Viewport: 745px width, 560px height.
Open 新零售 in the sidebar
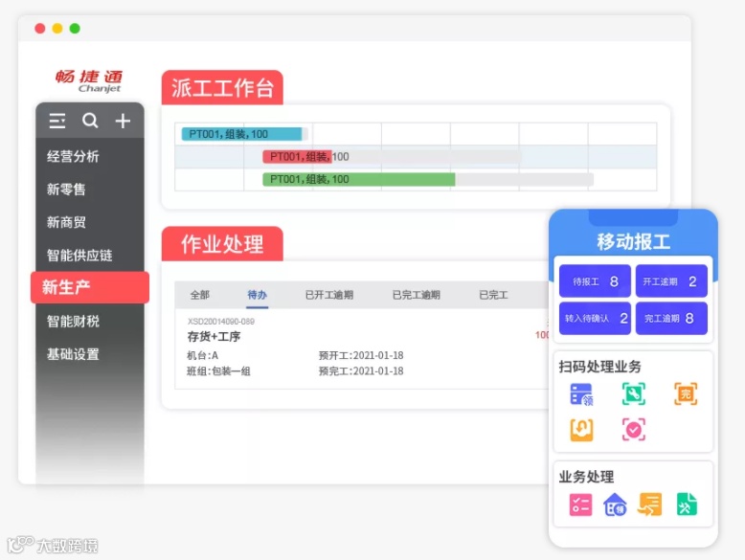tap(66, 189)
